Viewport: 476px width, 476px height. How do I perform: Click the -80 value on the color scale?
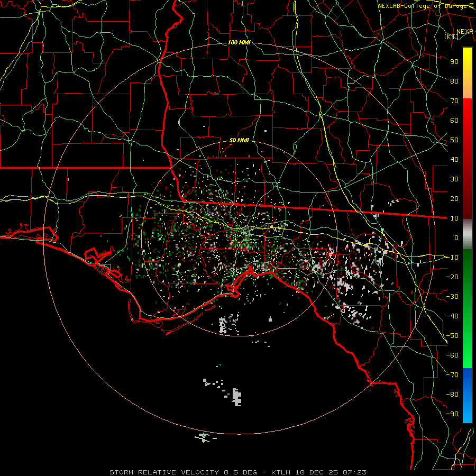coord(452,395)
